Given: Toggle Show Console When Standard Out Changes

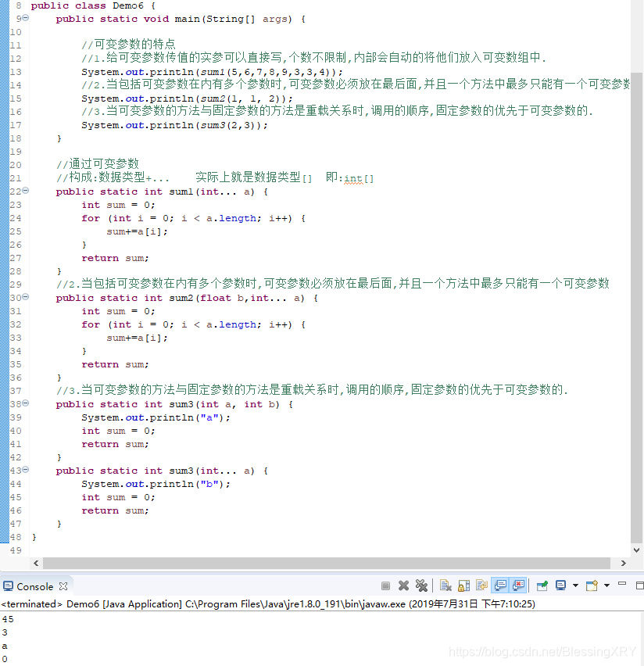Looking at the screenshot, I should pyautogui.click(x=500, y=586).
